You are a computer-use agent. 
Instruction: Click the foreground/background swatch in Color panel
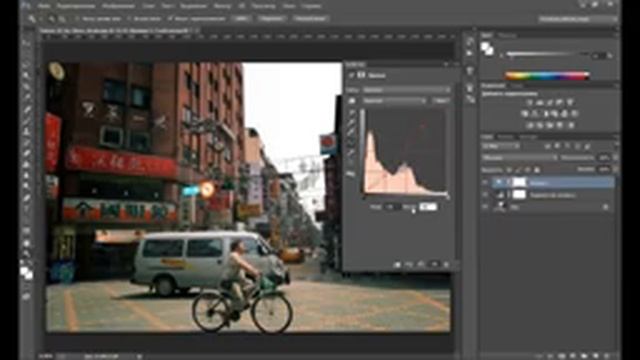[x=487, y=49]
